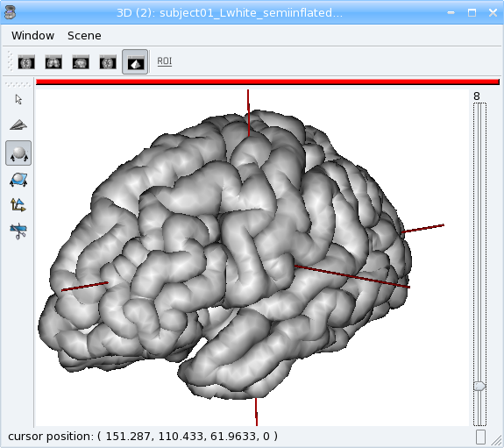Switch to axial view icon

(26, 62)
